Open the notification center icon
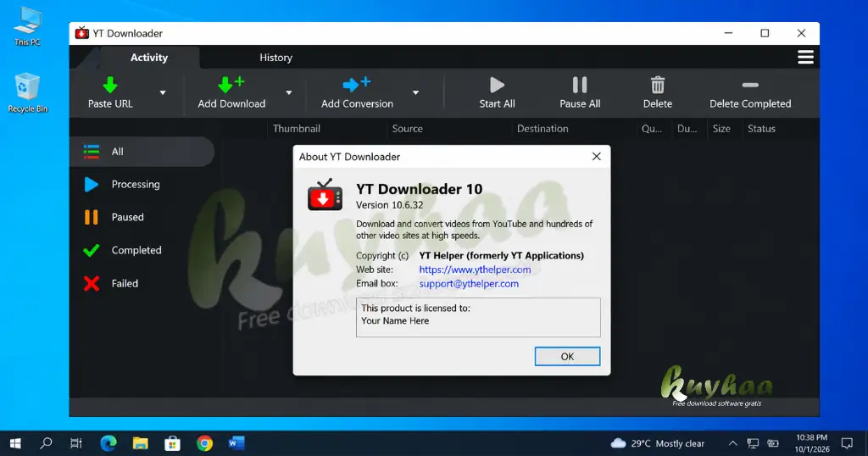Image resolution: width=868 pixels, height=456 pixels. click(847, 443)
